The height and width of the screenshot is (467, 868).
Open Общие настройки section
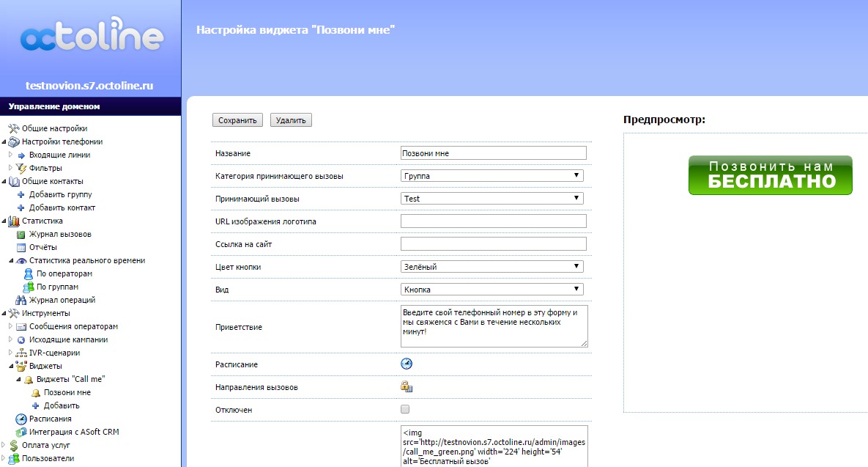tap(54, 128)
